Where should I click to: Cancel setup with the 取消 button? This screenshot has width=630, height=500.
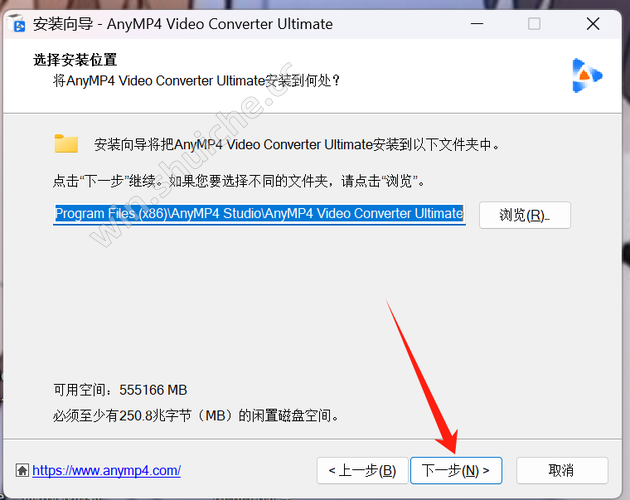pos(562,470)
